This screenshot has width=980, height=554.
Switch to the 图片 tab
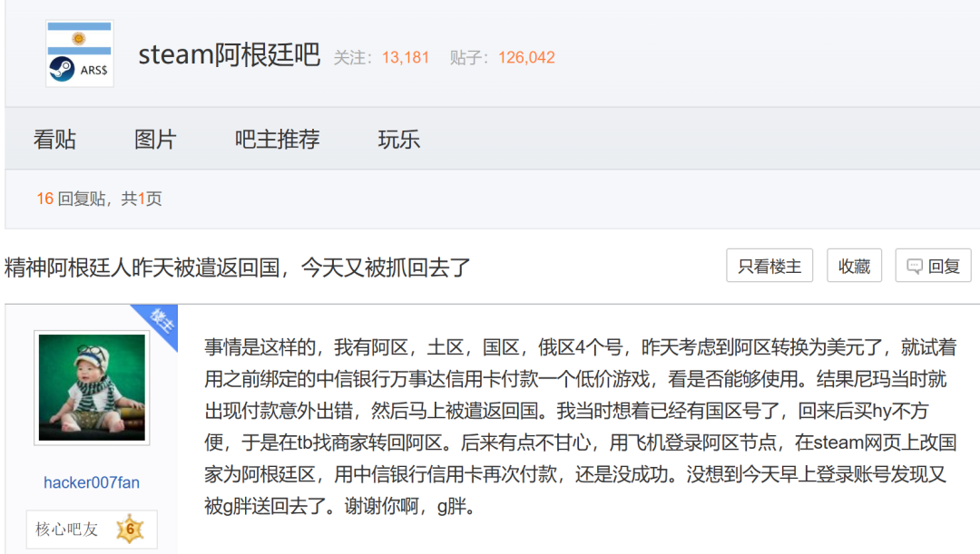(x=155, y=140)
